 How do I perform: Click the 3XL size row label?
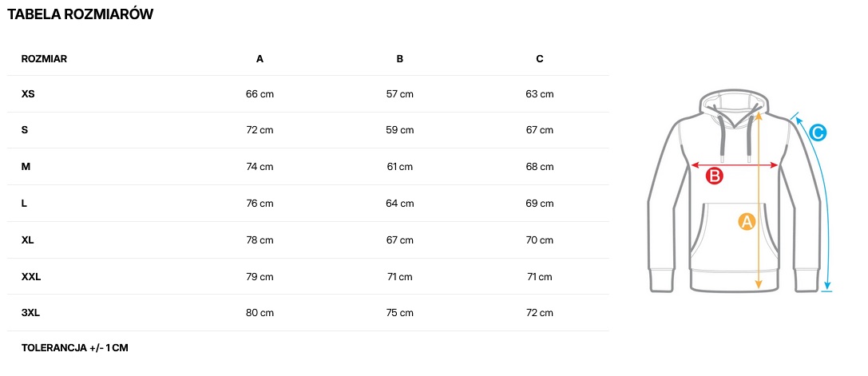30,313
